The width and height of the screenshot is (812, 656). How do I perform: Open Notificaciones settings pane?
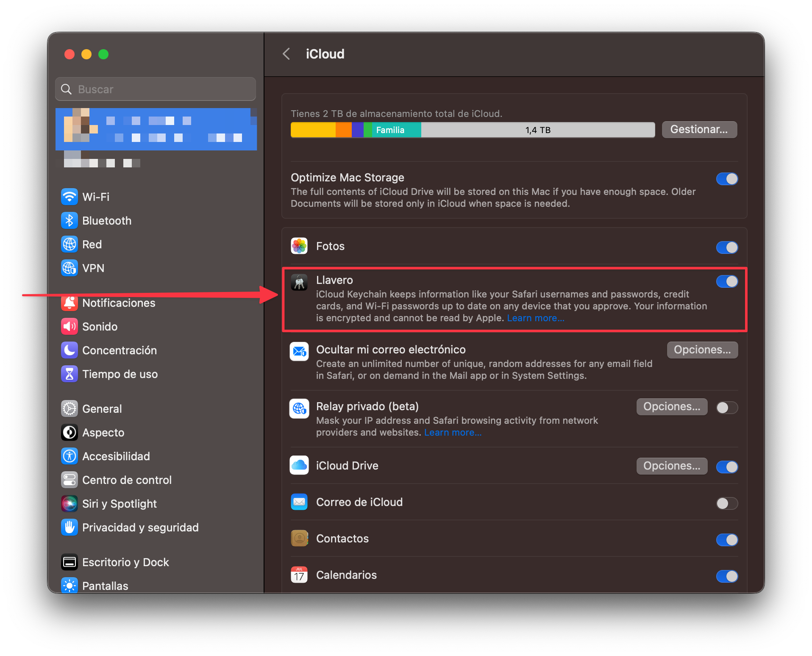click(156, 303)
